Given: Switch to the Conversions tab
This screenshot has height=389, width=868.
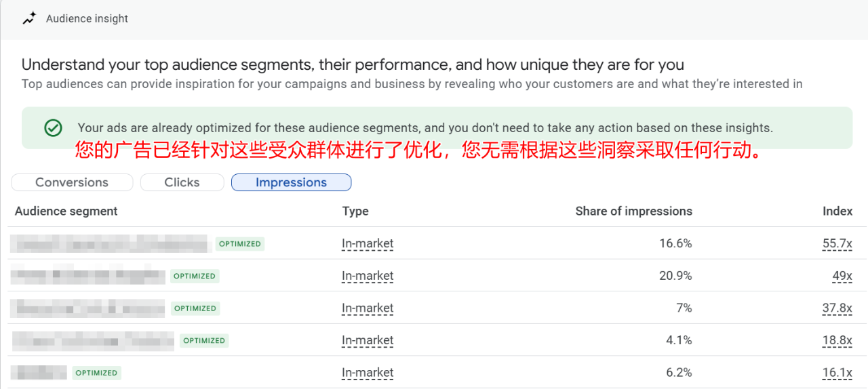Looking at the screenshot, I should point(72,182).
